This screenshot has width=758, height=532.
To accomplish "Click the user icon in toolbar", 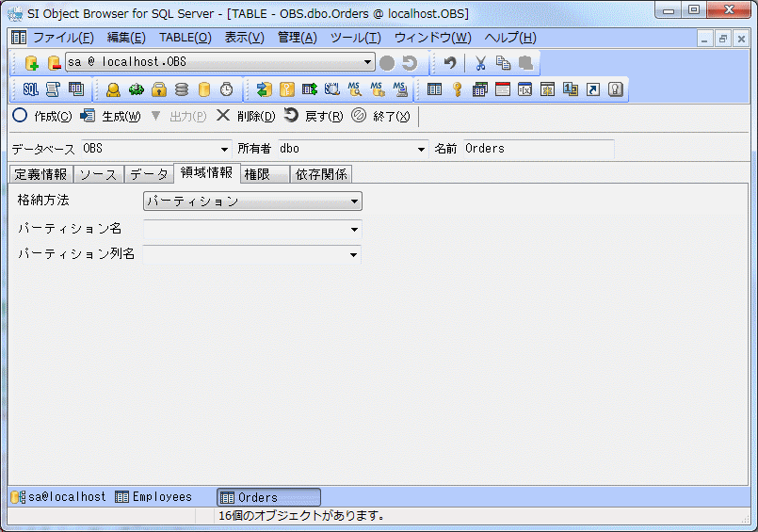I will point(113,89).
